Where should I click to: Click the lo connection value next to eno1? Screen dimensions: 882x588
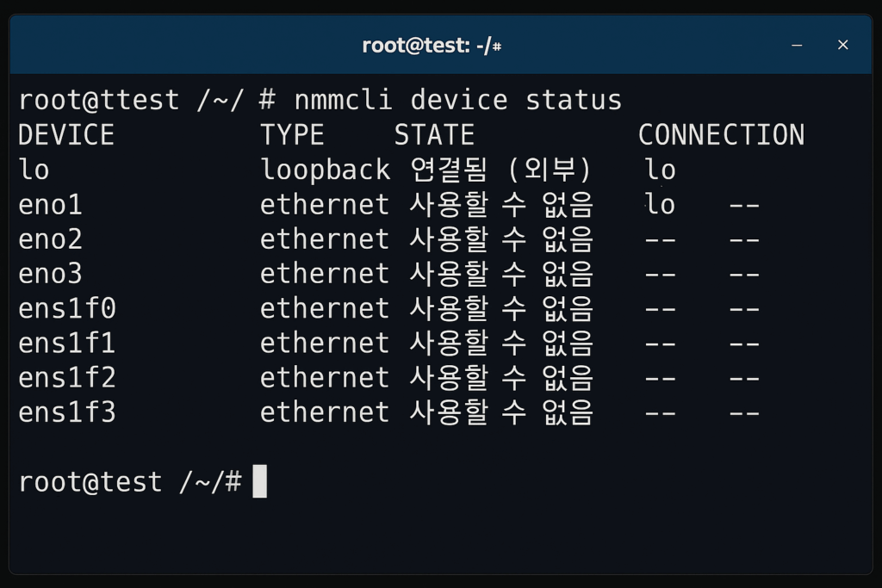tap(661, 204)
